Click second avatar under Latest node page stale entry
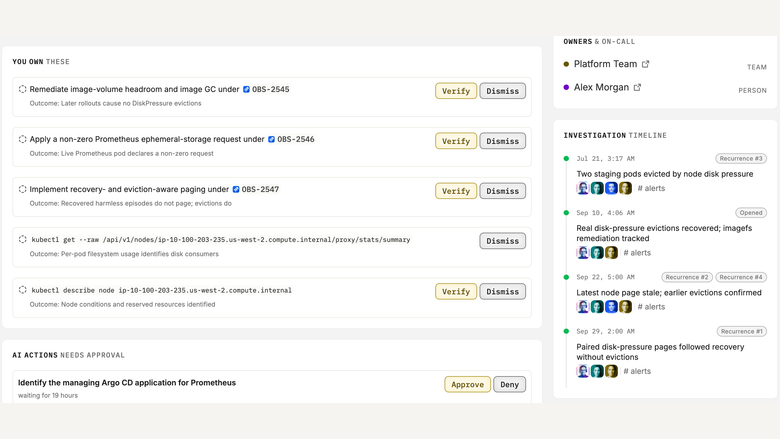780x439 pixels. (x=597, y=307)
